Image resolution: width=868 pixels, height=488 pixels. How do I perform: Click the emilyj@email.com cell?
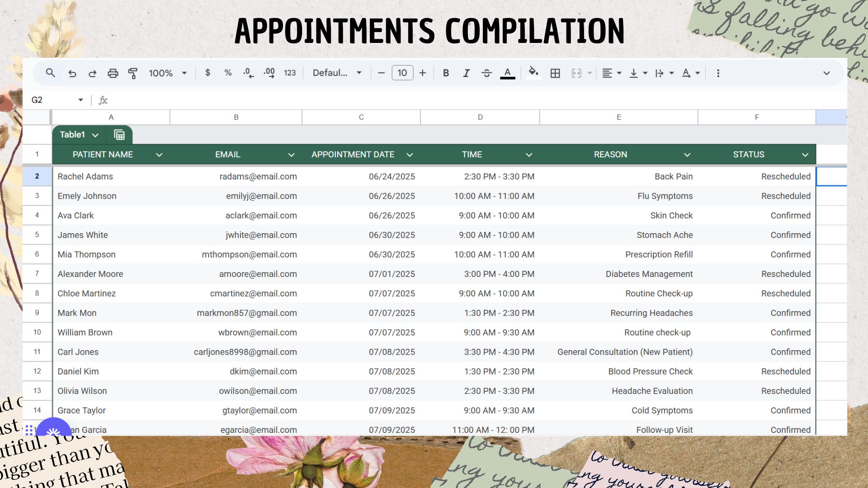[236, 196]
